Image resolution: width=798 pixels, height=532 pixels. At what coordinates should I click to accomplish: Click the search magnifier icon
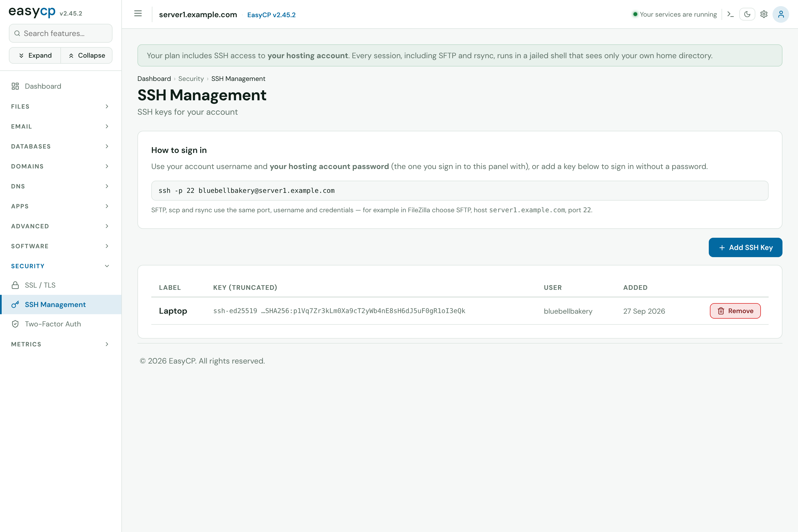click(17, 33)
